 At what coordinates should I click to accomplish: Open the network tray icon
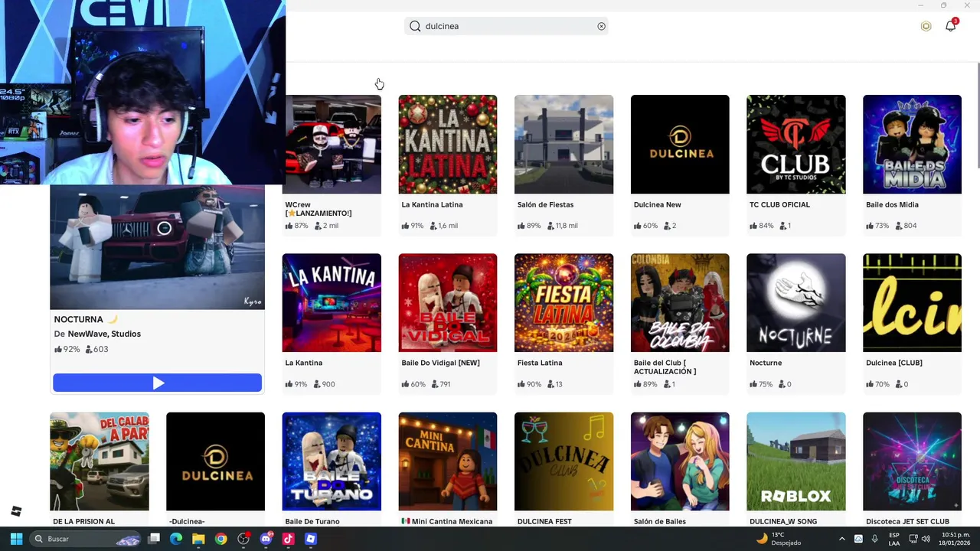coord(913,539)
